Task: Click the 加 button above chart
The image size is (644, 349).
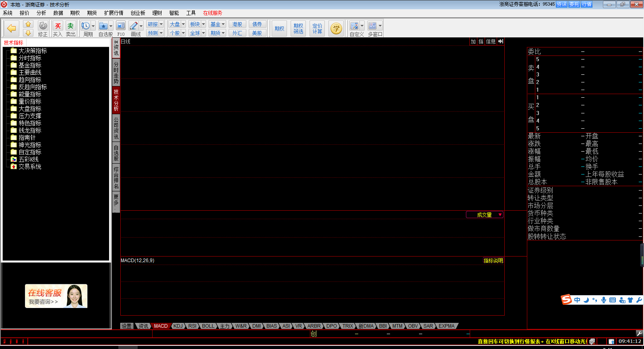Action: (473, 41)
